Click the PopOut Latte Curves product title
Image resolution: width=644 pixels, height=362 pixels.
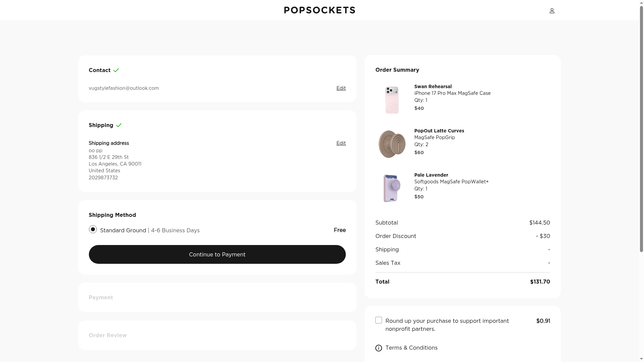[x=439, y=131]
